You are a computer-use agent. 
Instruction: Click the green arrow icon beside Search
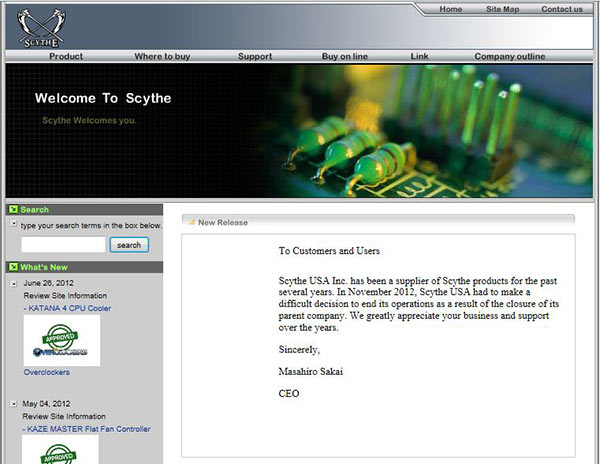[13, 210]
